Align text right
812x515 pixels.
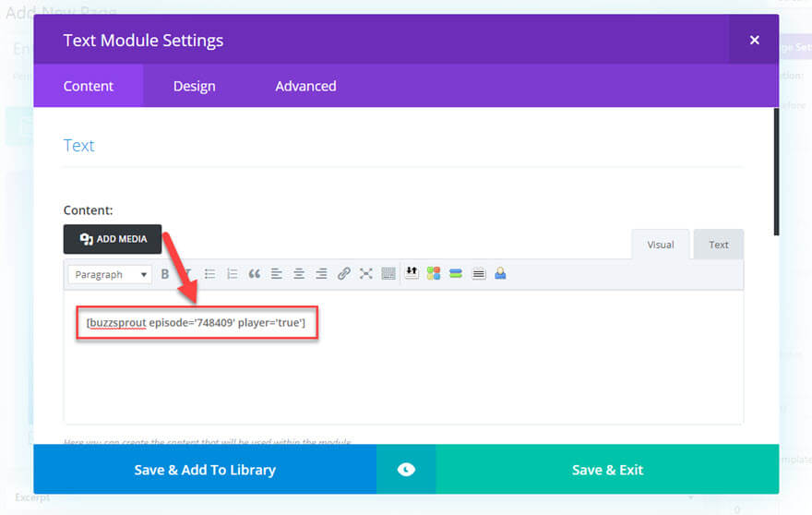321,274
